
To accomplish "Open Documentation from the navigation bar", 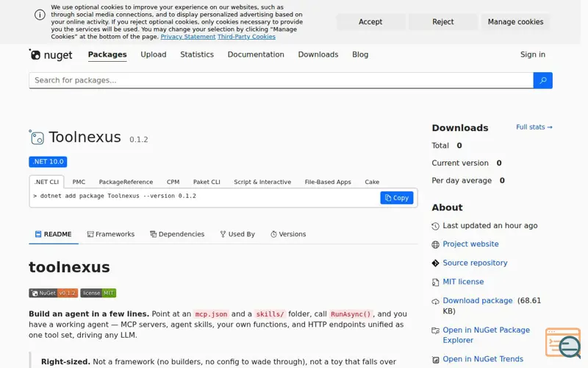I will tap(256, 54).
